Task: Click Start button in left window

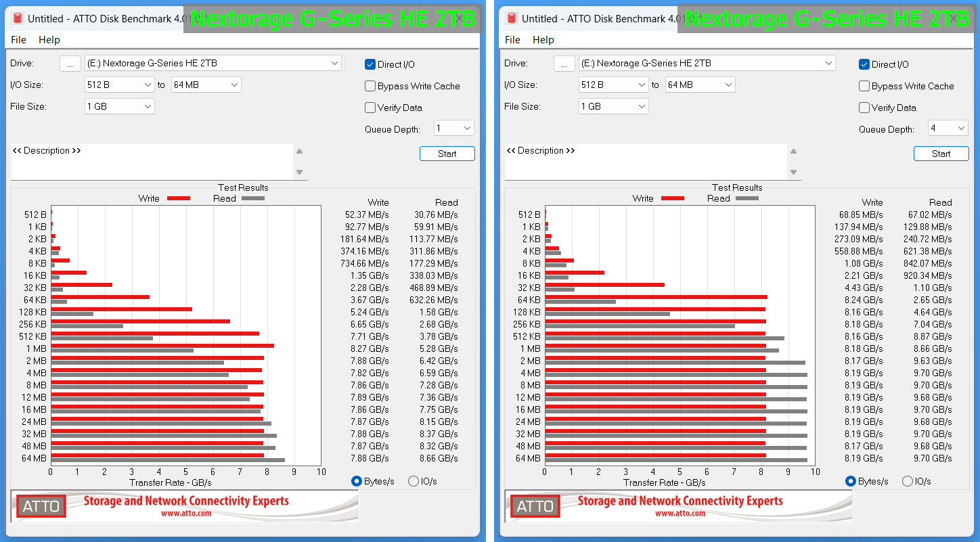Action: point(447,154)
